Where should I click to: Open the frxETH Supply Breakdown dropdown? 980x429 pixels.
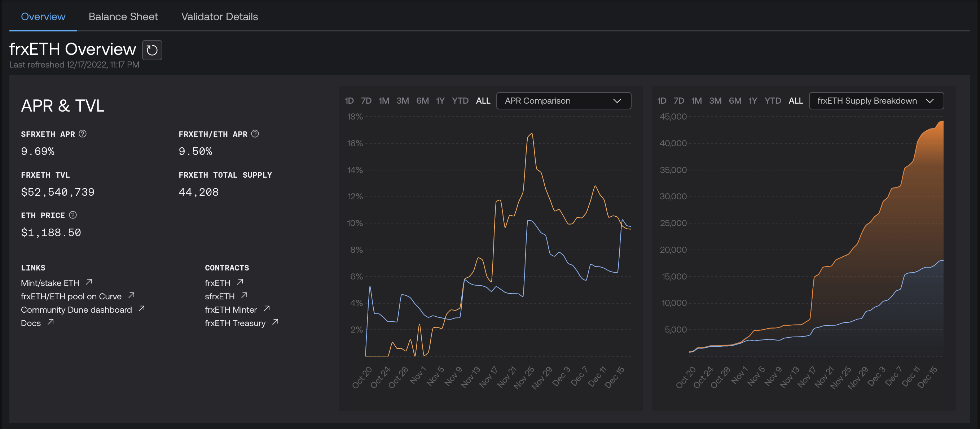tap(876, 101)
